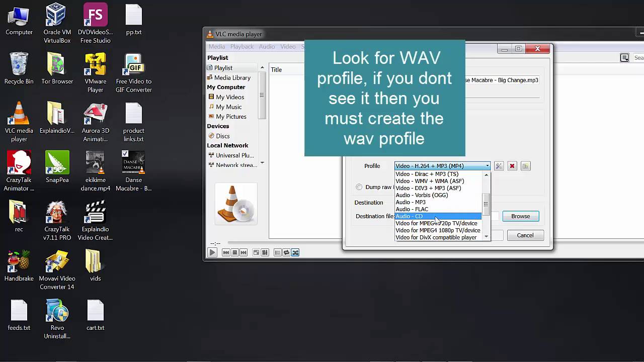Image resolution: width=644 pixels, height=362 pixels.
Task: Choose Audio - FLAC profile
Action: (x=438, y=209)
